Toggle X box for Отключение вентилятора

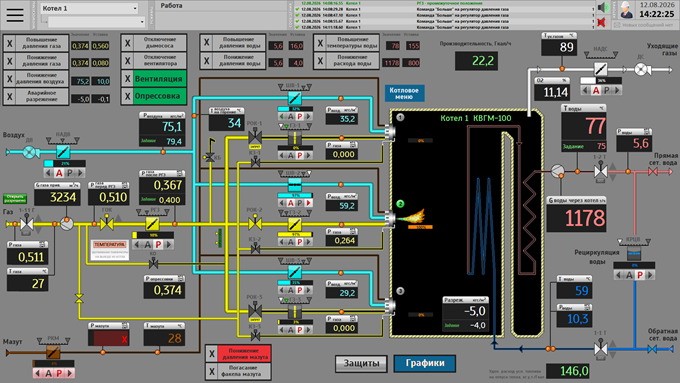pyautogui.click(x=128, y=61)
